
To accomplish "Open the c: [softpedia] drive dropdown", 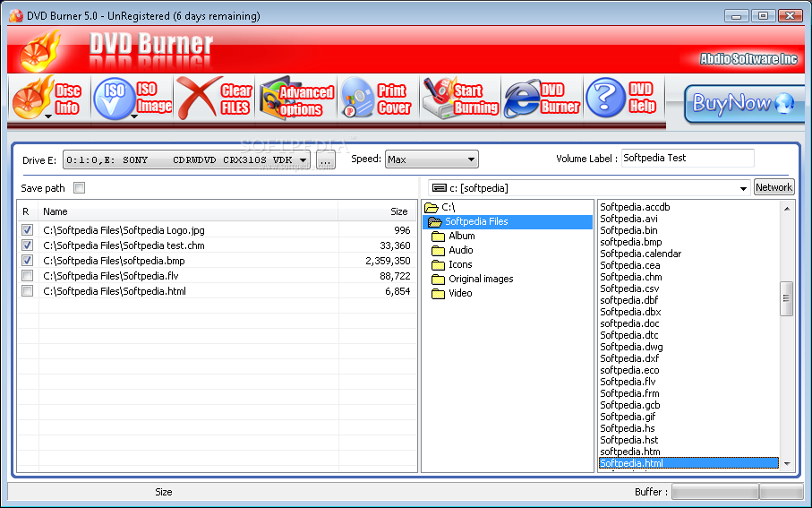I will coord(589,187).
